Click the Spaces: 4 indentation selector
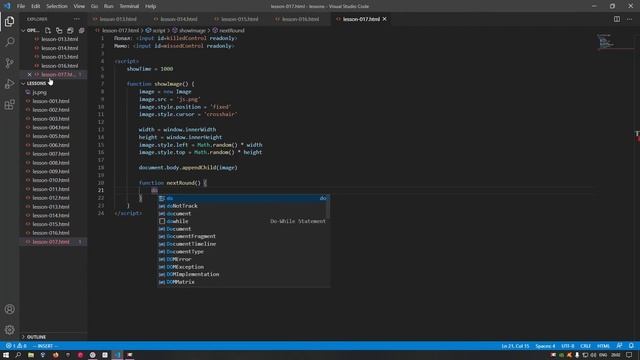This screenshot has width=640, height=360. point(545,346)
